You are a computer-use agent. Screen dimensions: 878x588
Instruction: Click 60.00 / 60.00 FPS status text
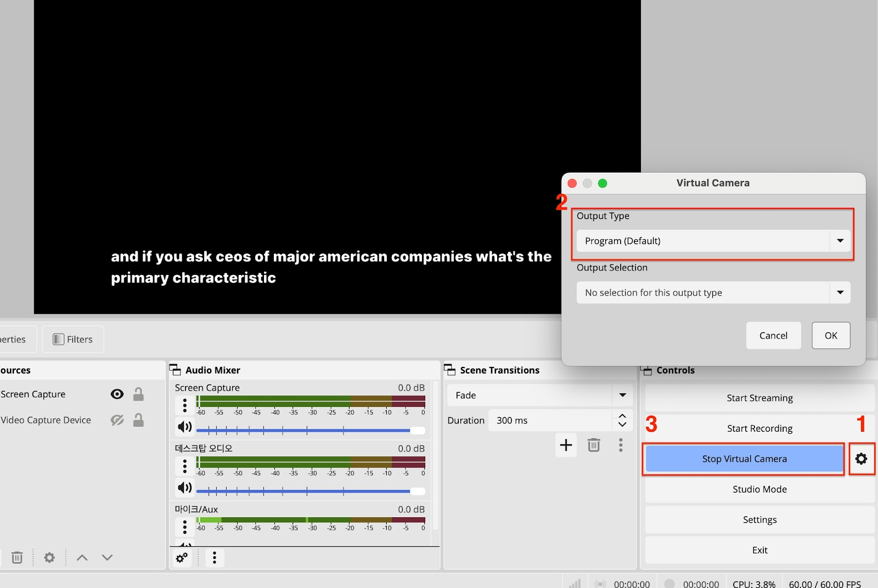825,584
